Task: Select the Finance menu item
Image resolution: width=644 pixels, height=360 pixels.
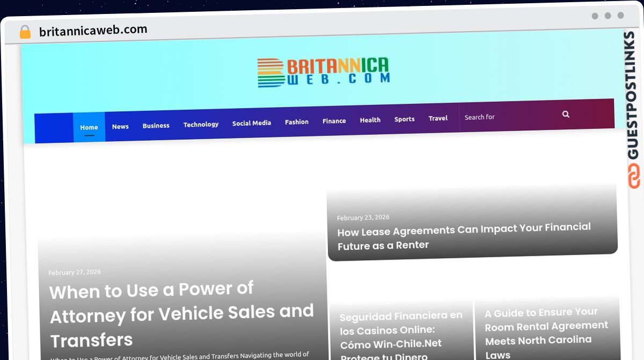Action: click(334, 121)
